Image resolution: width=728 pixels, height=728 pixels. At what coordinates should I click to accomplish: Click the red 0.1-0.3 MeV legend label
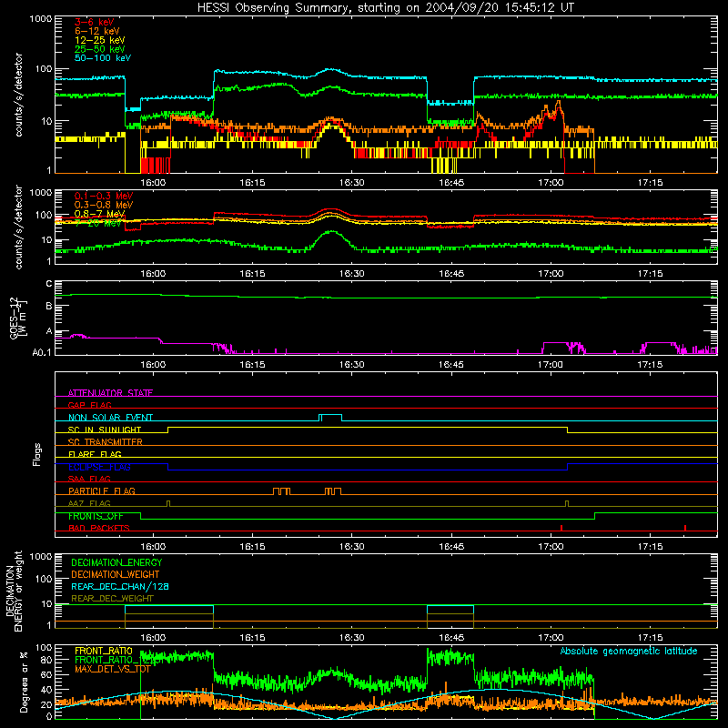pyautogui.click(x=104, y=196)
